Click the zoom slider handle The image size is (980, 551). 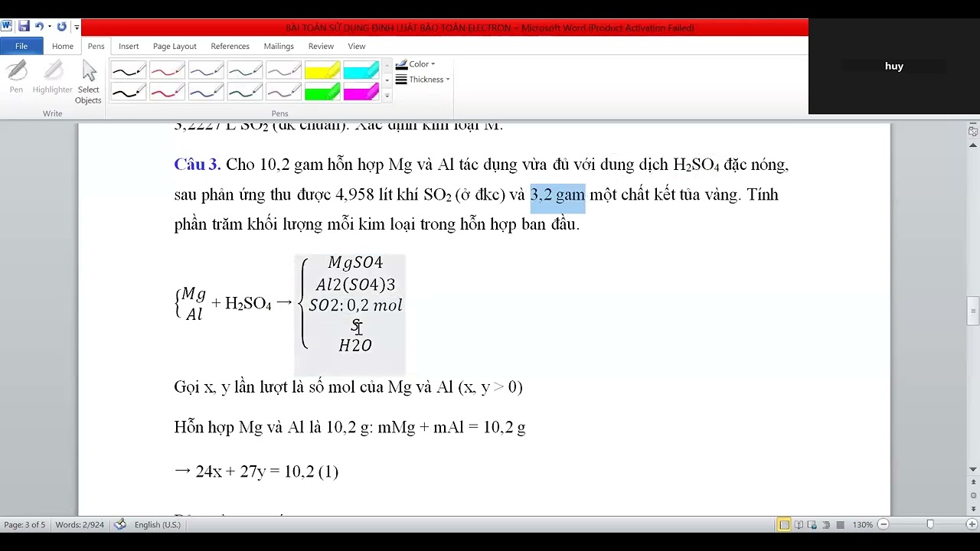[930, 524]
